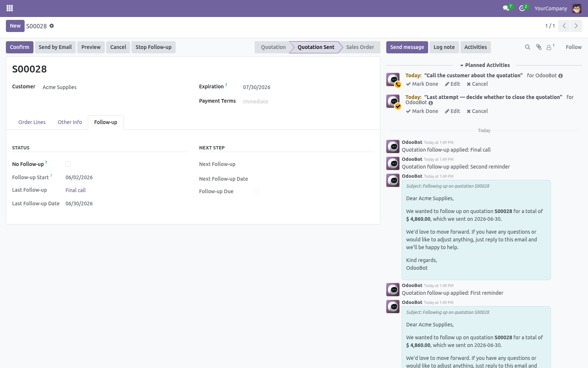Click the Send message button
Image resolution: width=588 pixels, height=368 pixels.
[x=407, y=47]
